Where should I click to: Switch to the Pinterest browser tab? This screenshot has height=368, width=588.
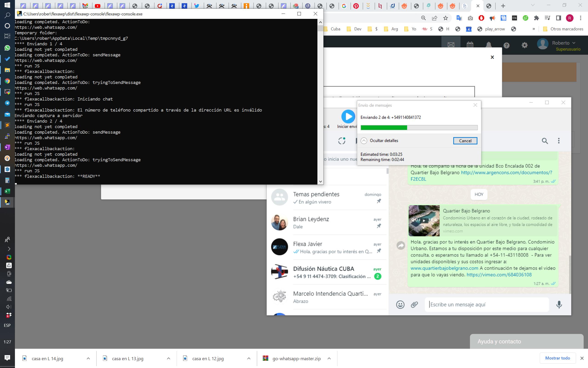tap(356, 6)
